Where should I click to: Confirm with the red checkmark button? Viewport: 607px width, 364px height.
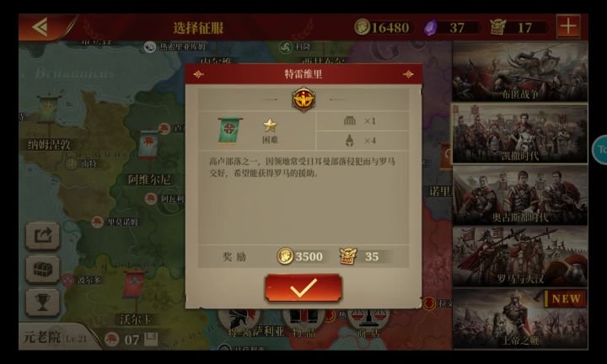303,288
